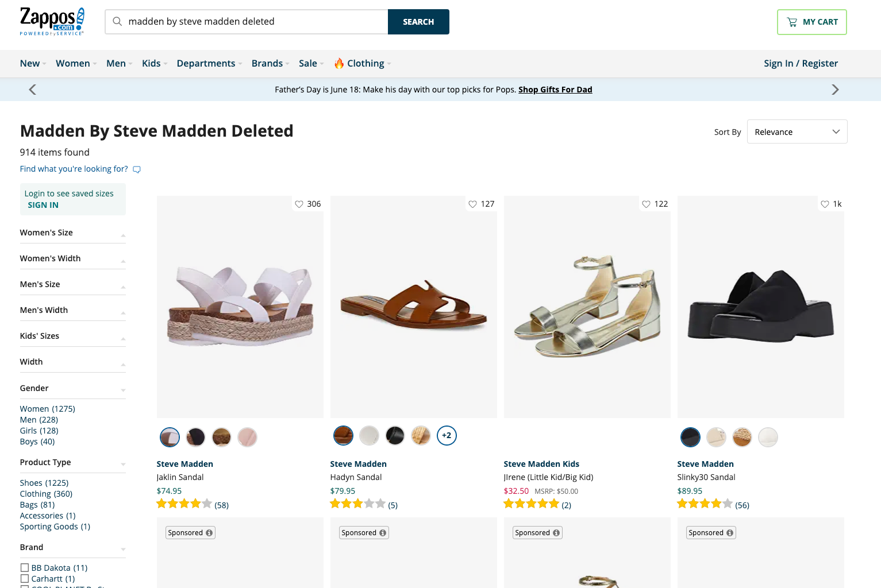The width and height of the screenshot is (881, 588).
Task: Advance the promo banner with the right arrow
Action: pos(835,89)
